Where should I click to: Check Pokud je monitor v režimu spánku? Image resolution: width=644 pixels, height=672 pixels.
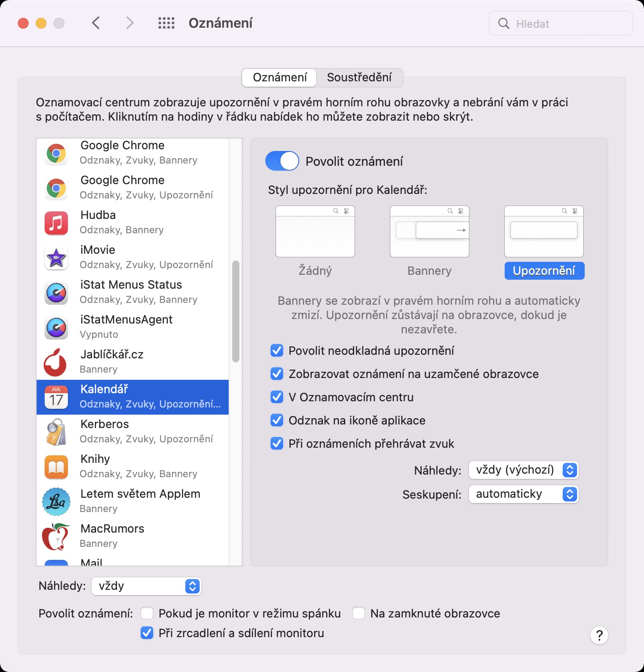pos(147,613)
